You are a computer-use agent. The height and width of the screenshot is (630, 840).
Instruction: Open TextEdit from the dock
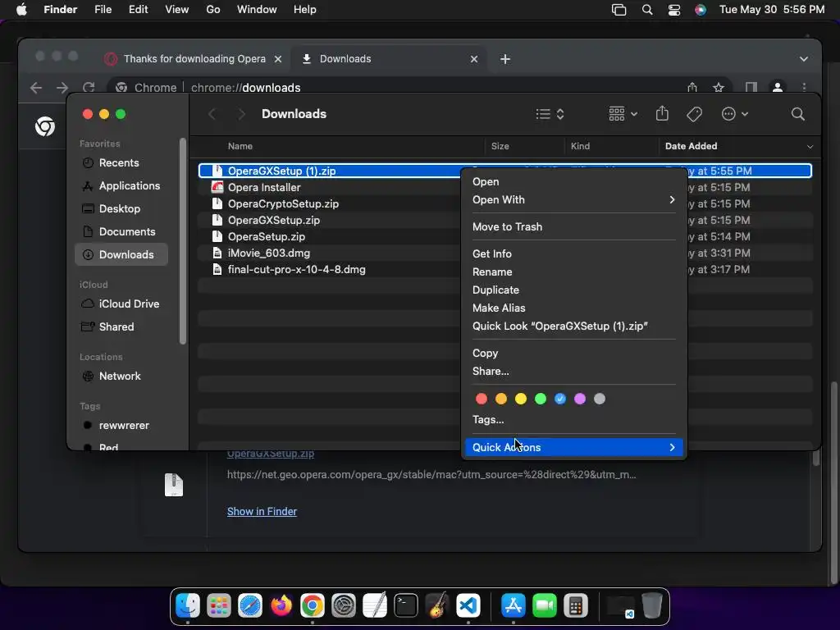(374, 606)
